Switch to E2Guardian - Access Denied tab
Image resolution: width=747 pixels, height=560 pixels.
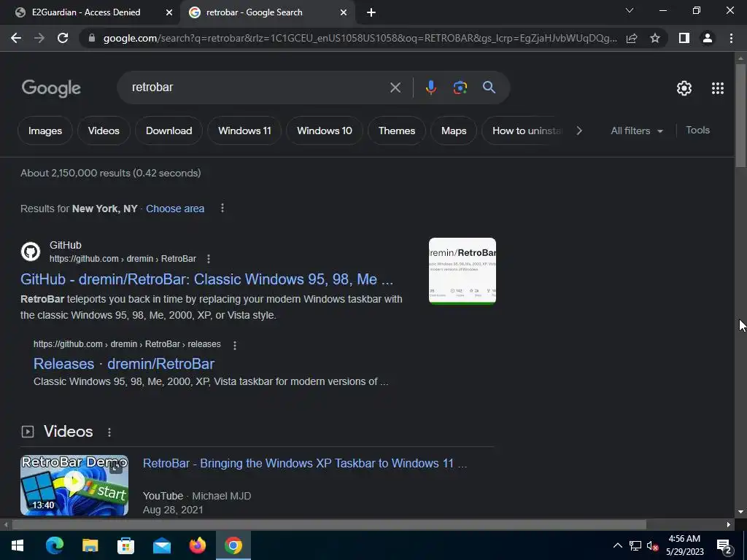pos(86,12)
